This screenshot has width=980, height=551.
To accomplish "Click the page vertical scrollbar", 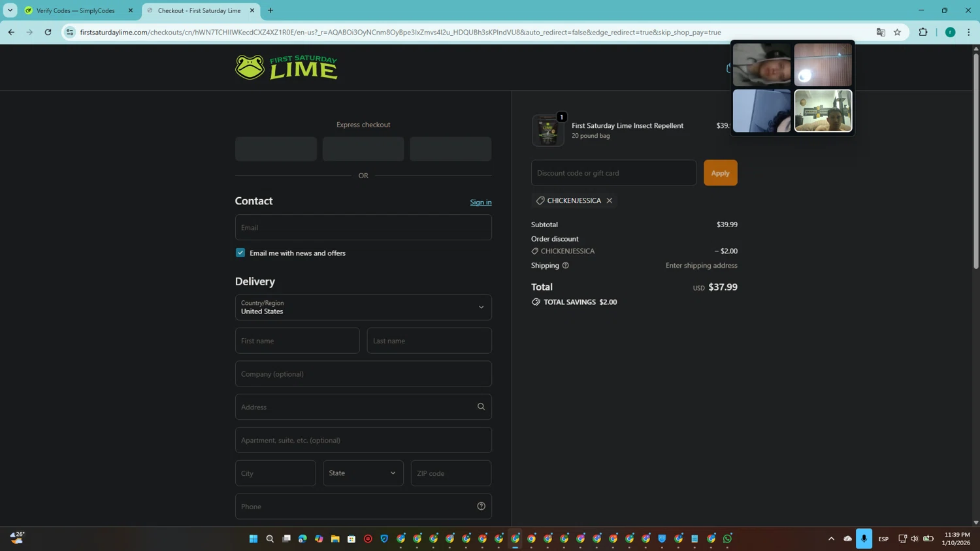I will tap(976, 160).
